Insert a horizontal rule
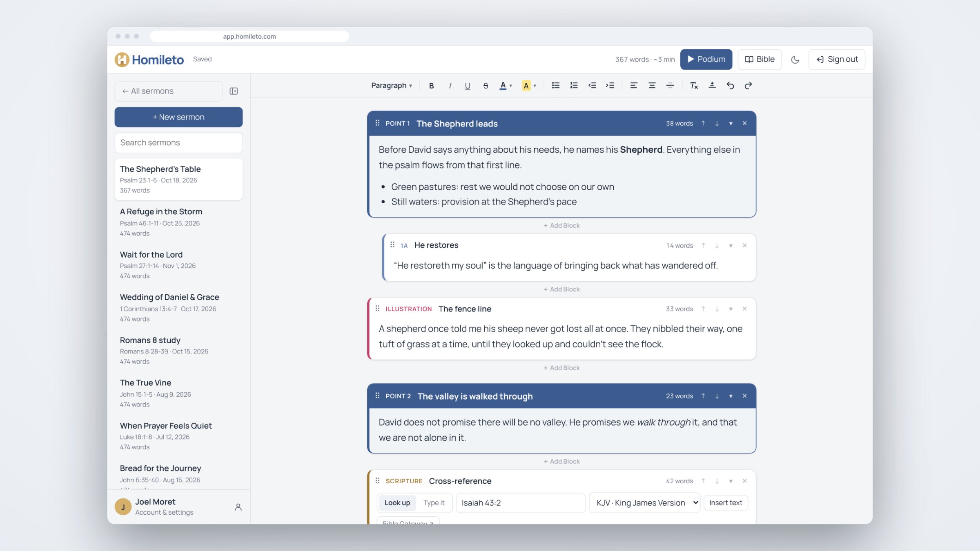 tap(670, 86)
